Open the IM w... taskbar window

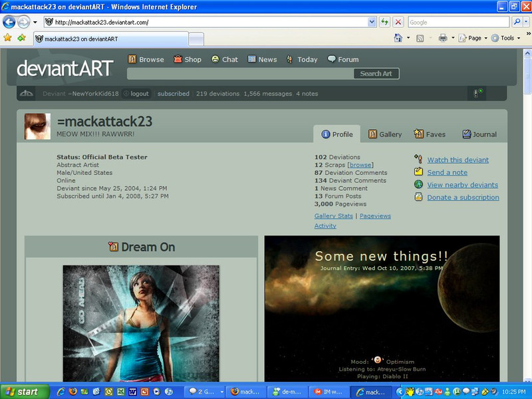point(328,392)
